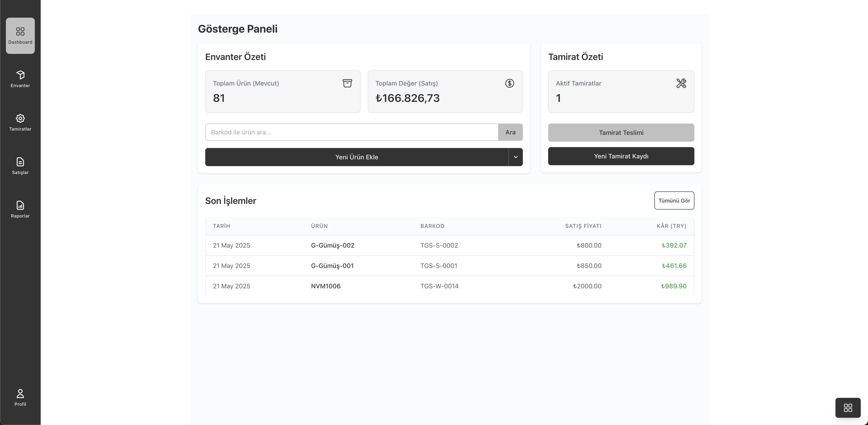The image size is (868, 425).
Task: Click the wrench tools icon on Aktif Tamiratlar
Action: (681, 83)
